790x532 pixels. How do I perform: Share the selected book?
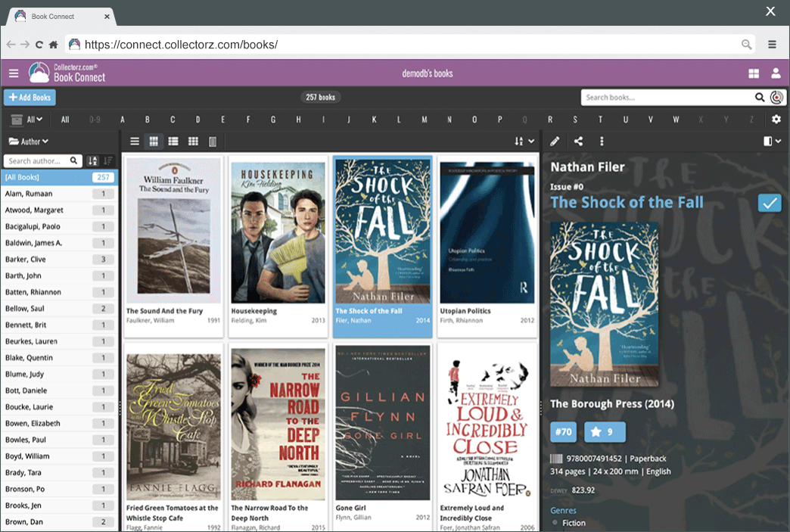(577, 141)
